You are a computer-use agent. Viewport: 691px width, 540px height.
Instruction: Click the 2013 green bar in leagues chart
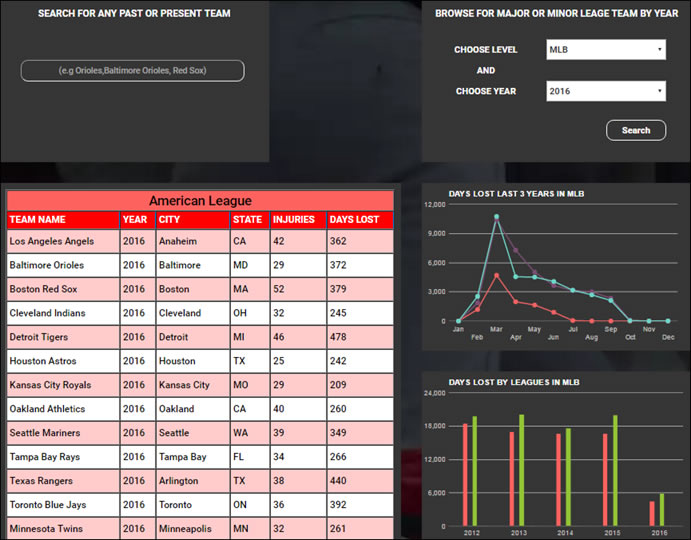pyautogui.click(x=522, y=470)
